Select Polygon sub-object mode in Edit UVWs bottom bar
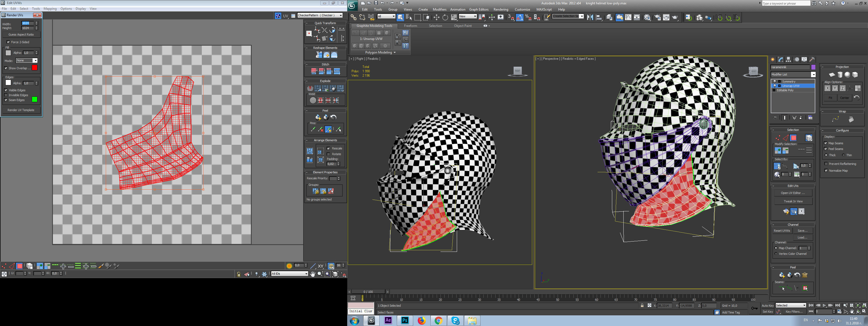Image resolution: width=868 pixels, height=326 pixels. 20,266
